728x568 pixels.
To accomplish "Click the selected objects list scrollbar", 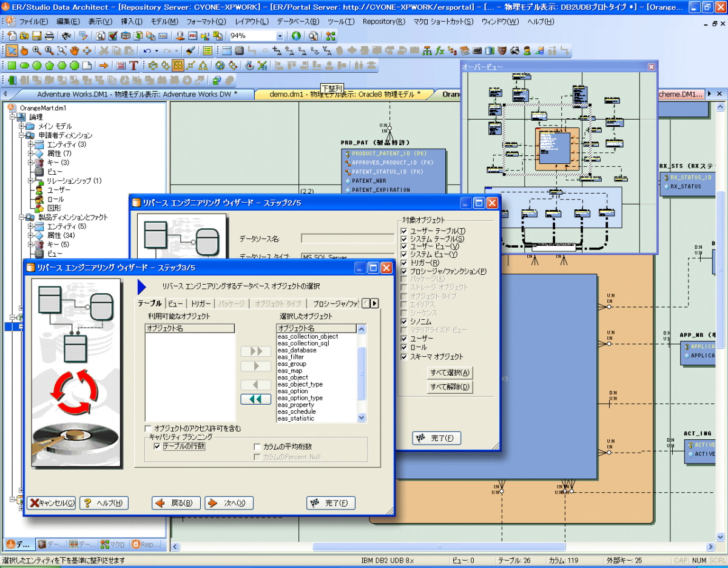I will [x=362, y=373].
